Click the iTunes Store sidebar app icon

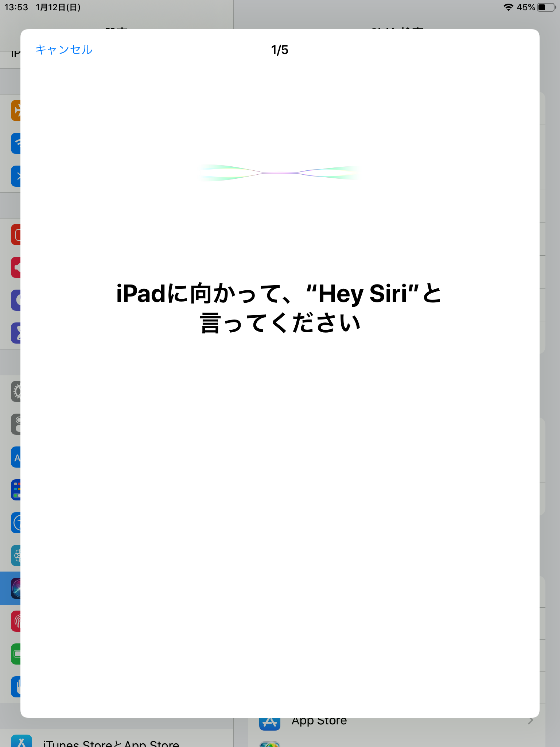[22, 741]
